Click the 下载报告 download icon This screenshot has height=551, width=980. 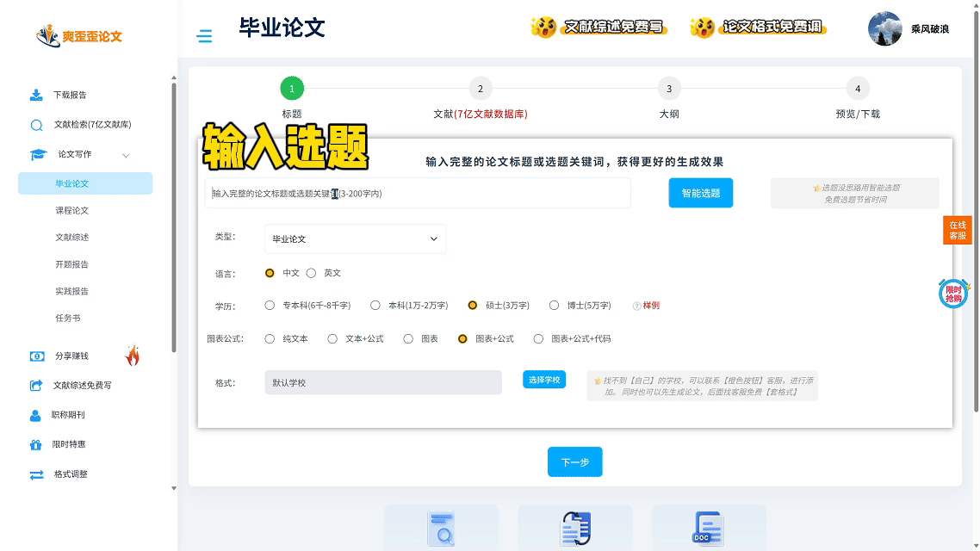[36, 95]
